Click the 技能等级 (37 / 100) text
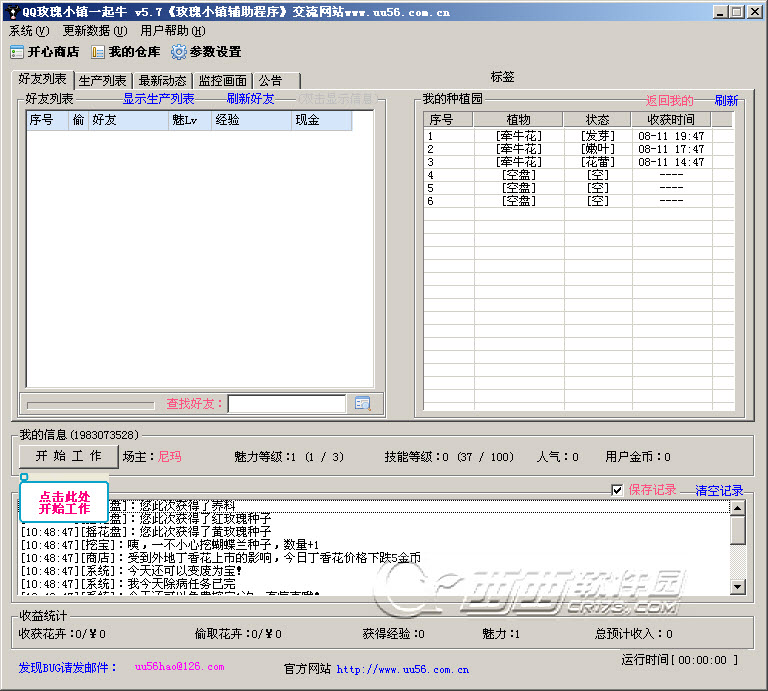This screenshot has height=691, width=768. [449, 457]
